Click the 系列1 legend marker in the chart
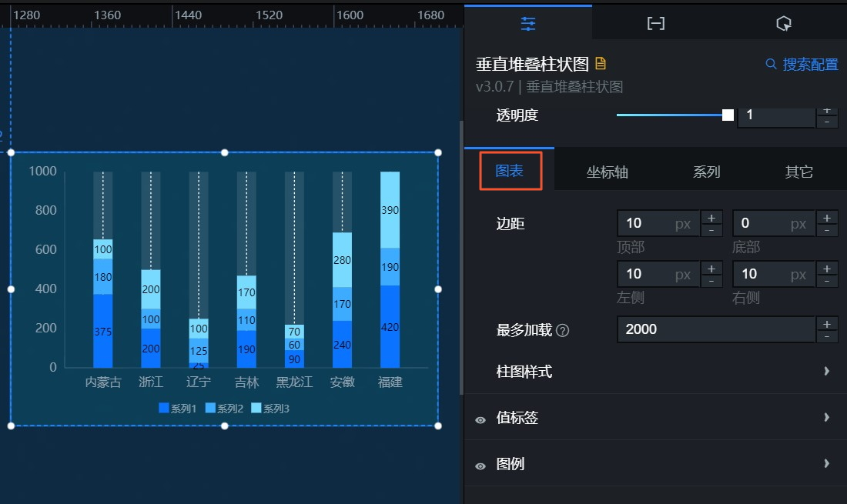The height and width of the screenshot is (504, 847). (x=163, y=409)
